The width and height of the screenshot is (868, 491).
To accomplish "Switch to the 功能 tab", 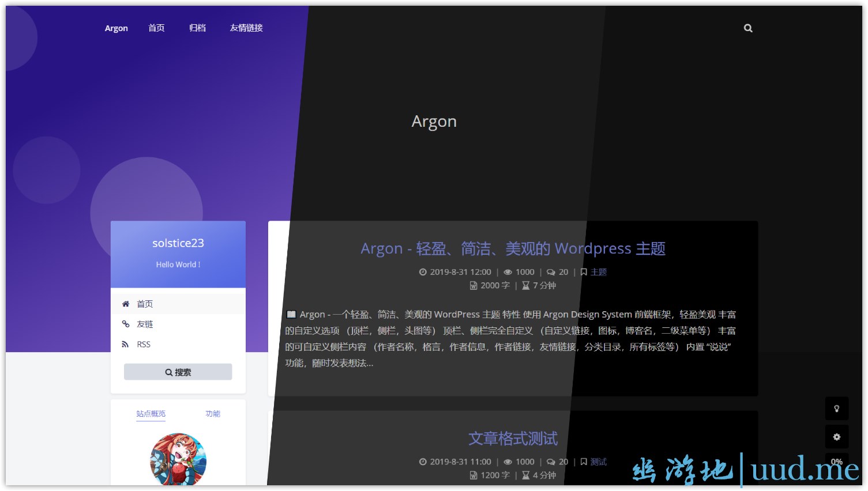I will (x=213, y=414).
